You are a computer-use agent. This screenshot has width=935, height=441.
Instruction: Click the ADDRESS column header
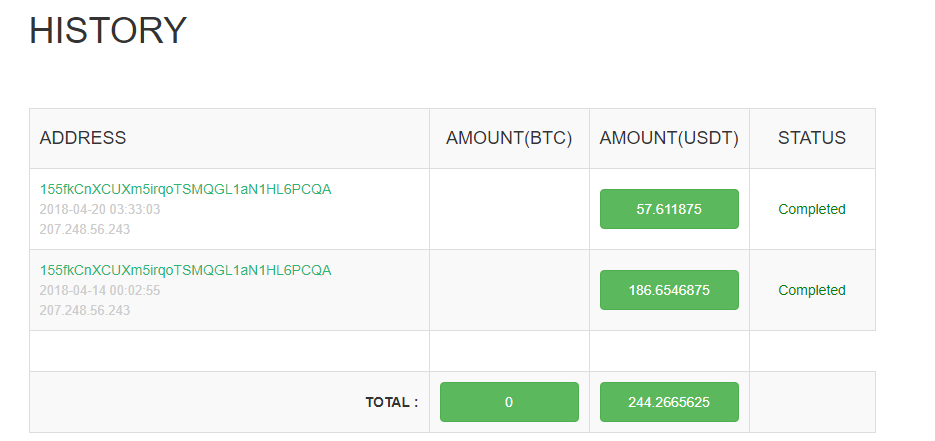coord(83,138)
